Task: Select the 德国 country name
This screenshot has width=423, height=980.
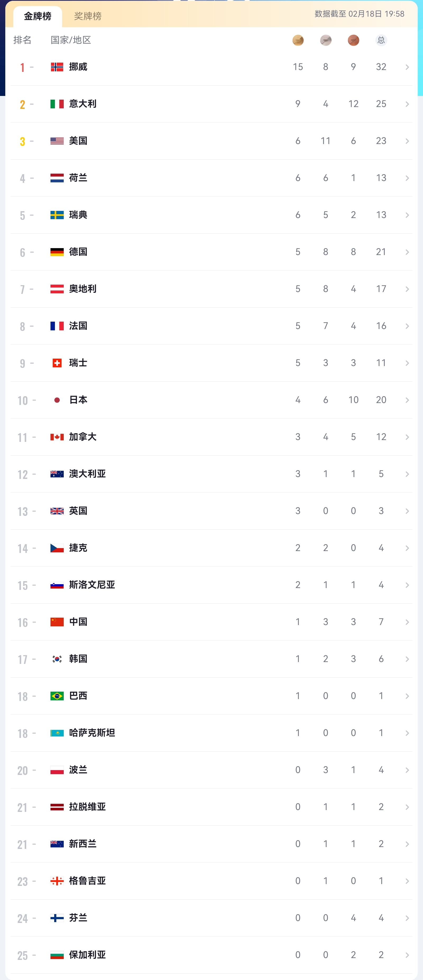Action: pyautogui.click(x=78, y=252)
